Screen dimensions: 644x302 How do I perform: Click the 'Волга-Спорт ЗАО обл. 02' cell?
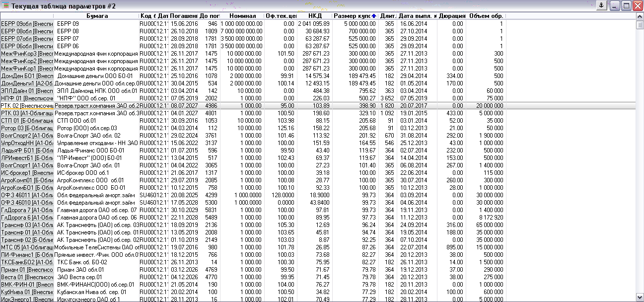click(x=89, y=136)
